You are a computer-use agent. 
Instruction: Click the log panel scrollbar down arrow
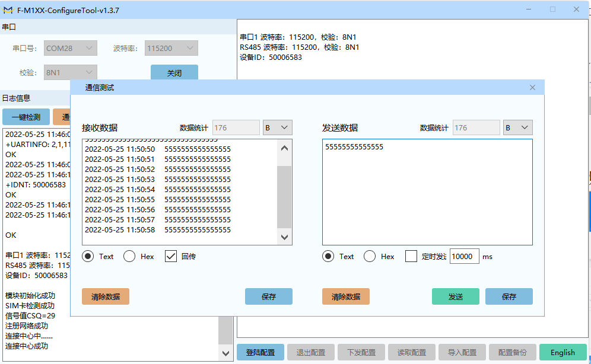[225, 353]
